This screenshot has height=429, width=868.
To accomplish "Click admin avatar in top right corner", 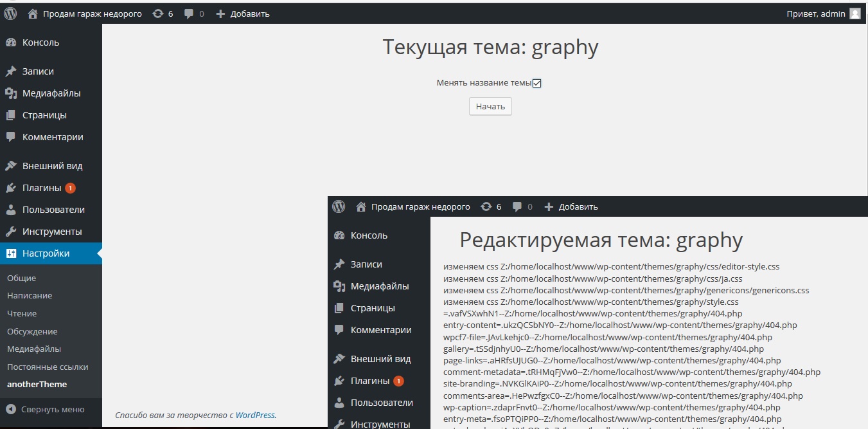I will (855, 14).
